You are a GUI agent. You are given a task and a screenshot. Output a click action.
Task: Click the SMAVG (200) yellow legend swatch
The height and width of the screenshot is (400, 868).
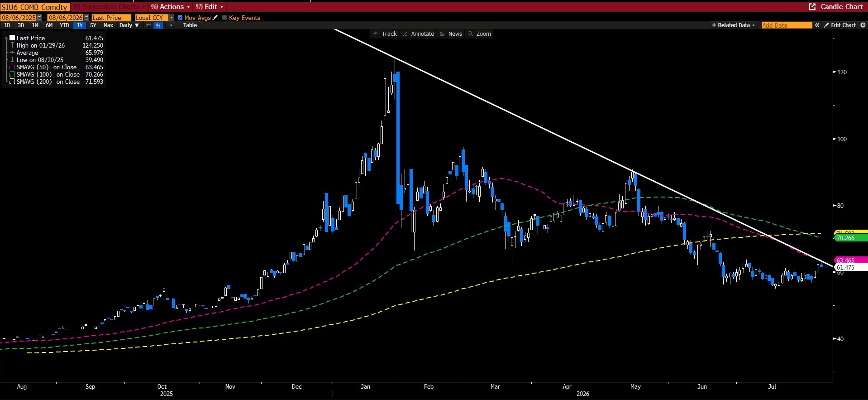tap(12, 82)
